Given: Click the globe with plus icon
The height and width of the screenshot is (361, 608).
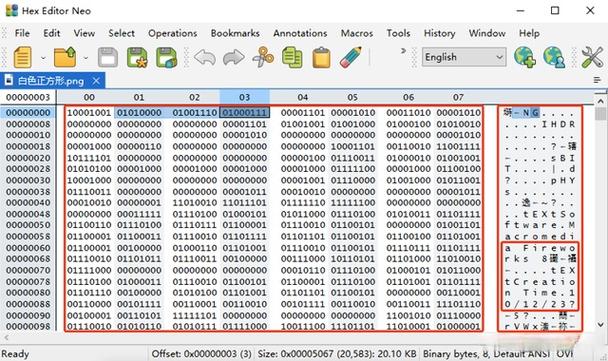Looking at the screenshot, I should [x=525, y=57].
